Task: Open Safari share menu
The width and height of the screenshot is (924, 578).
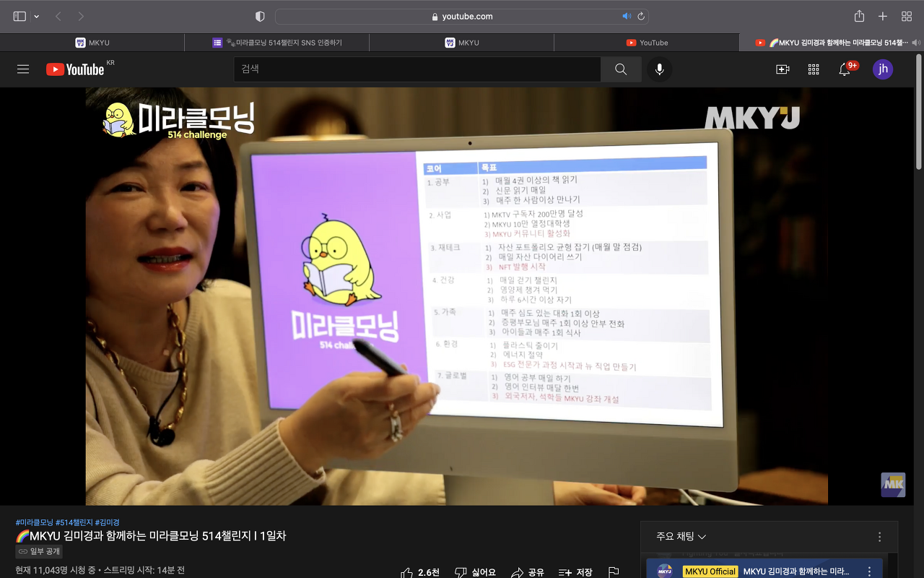Action: point(859,16)
